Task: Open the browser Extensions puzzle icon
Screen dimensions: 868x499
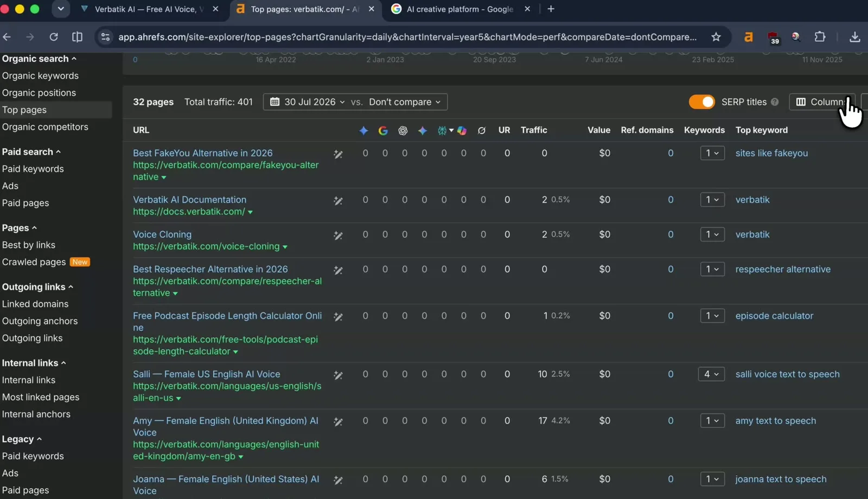Action: tap(820, 37)
